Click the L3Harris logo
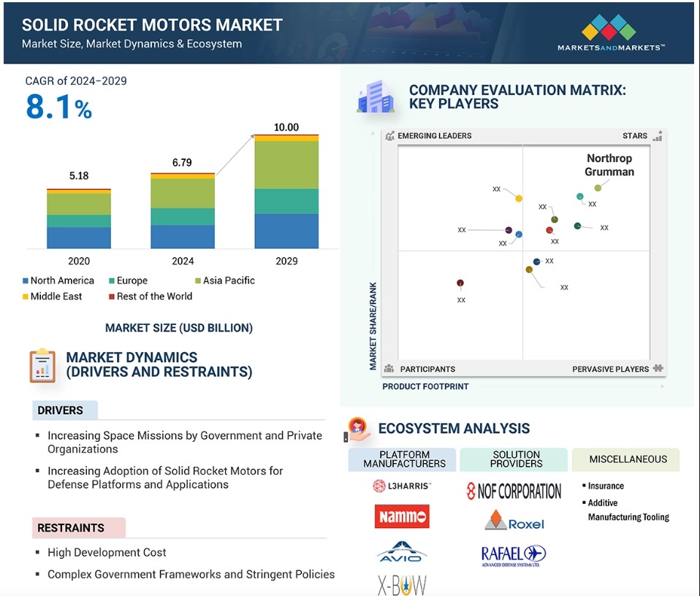The width and height of the screenshot is (700, 596). [x=402, y=486]
